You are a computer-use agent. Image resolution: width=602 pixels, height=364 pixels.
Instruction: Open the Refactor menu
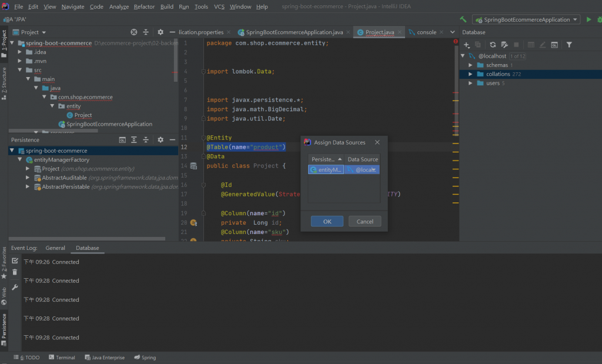tap(143, 6)
